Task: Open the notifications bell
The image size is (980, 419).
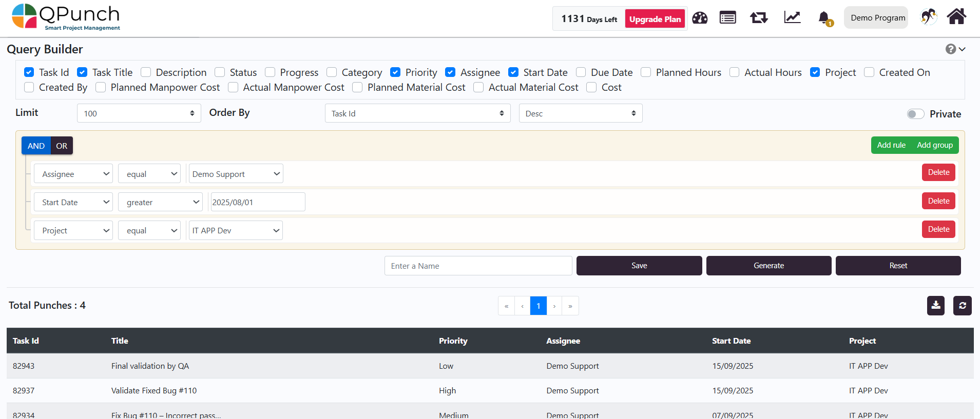Action: point(824,18)
